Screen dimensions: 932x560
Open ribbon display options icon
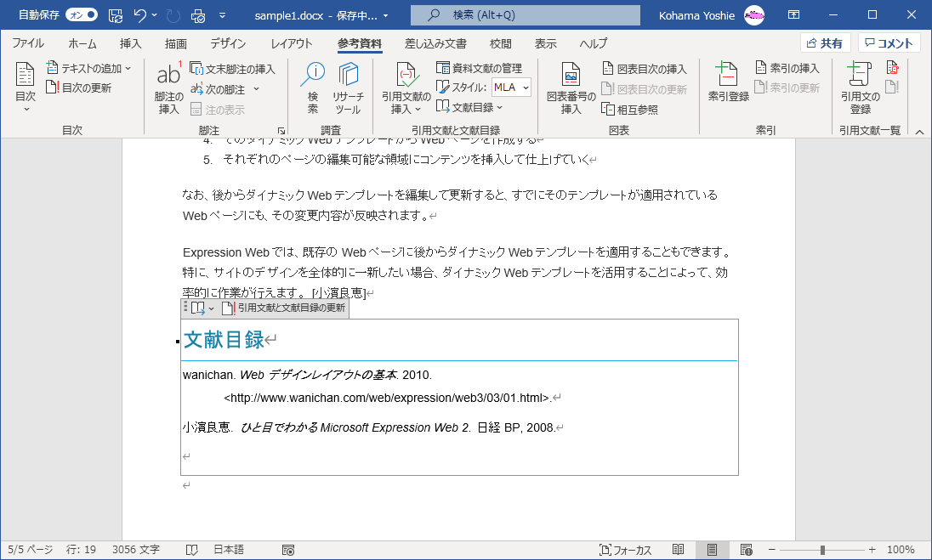click(x=793, y=14)
